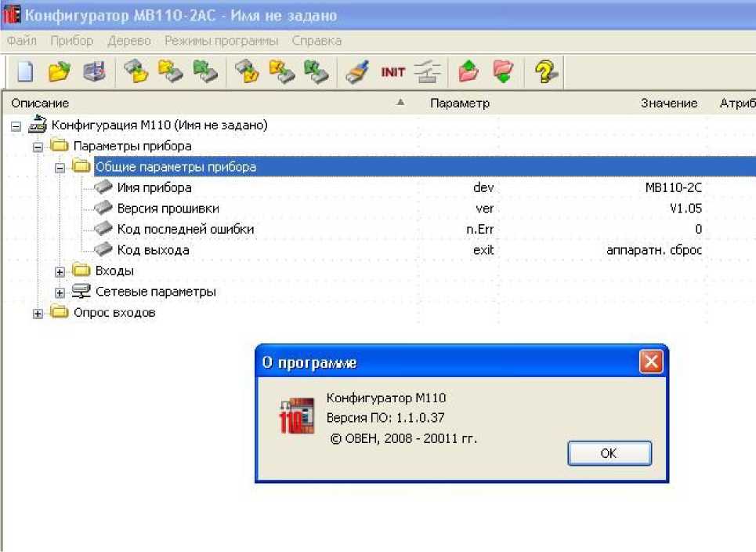The image size is (756, 552).
Task: Expand the Сетевые параметры node
Action: point(60,292)
